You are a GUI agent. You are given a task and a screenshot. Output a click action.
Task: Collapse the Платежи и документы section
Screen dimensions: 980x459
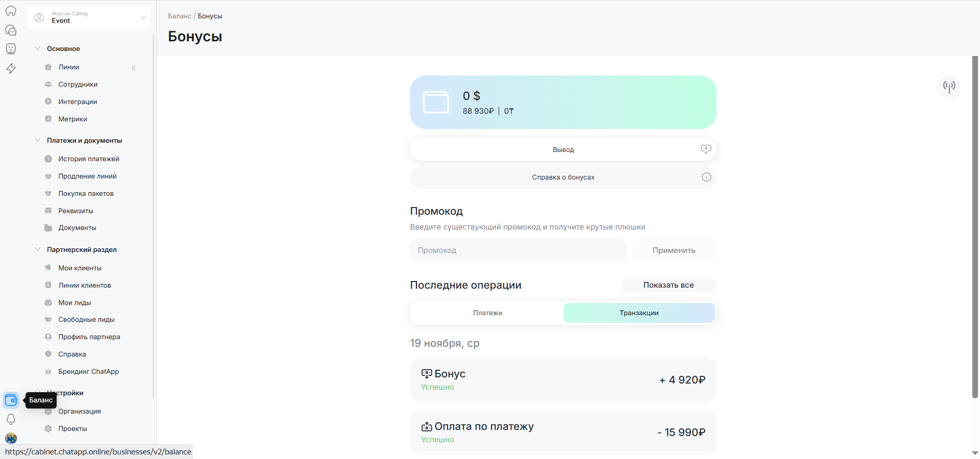[x=37, y=140]
